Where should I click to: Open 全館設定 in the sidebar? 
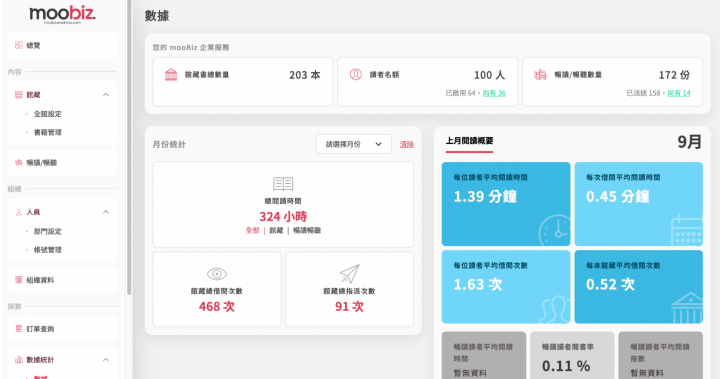pos(47,114)
